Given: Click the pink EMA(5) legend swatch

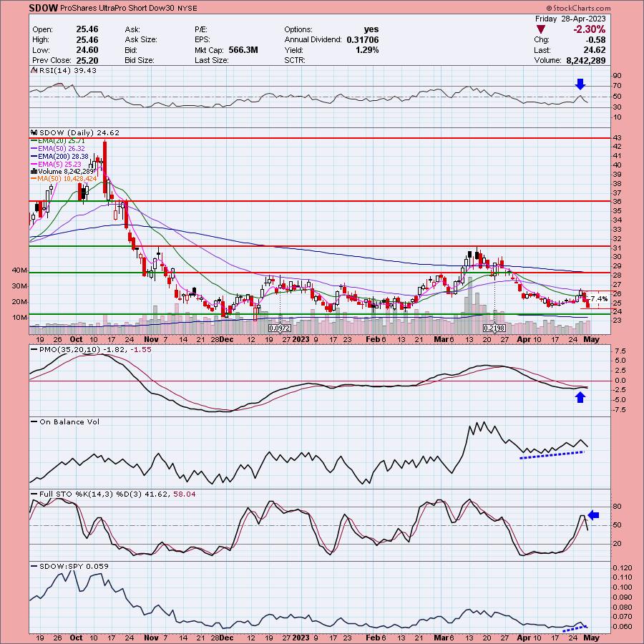Looking at the screenshot, I should [34, 164].
